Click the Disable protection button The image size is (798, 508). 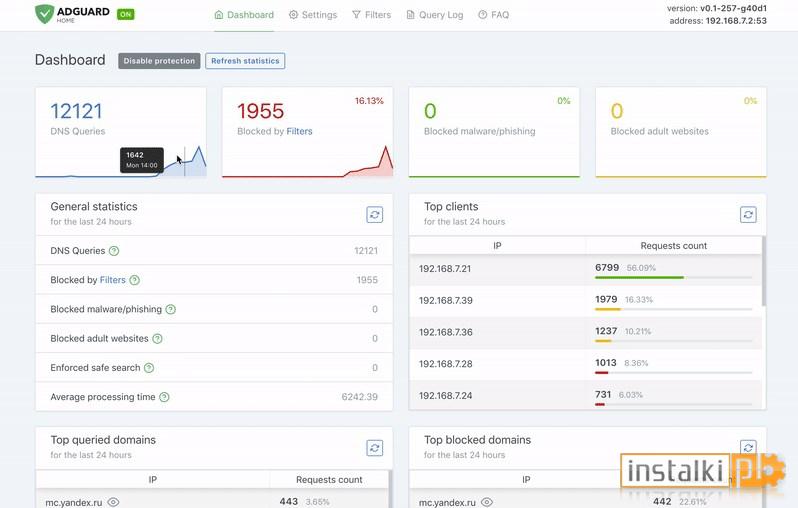pyautogui.click(x=159, y=61)
